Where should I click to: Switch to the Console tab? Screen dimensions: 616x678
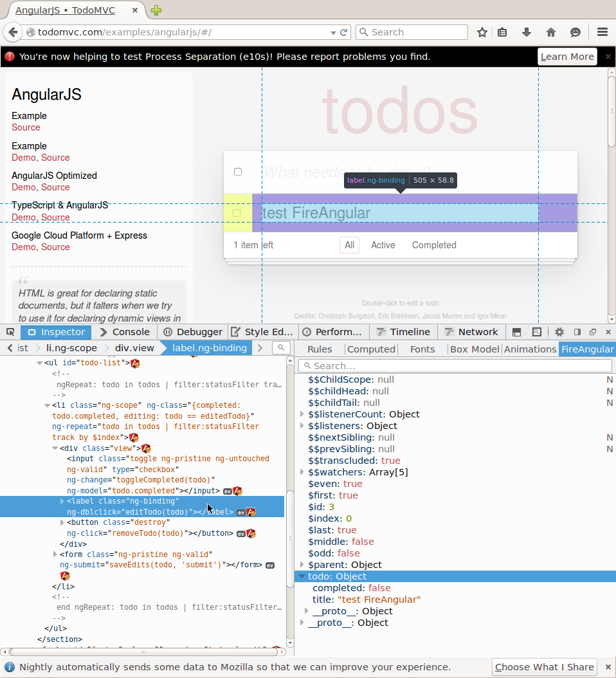(x=125, y=332)
